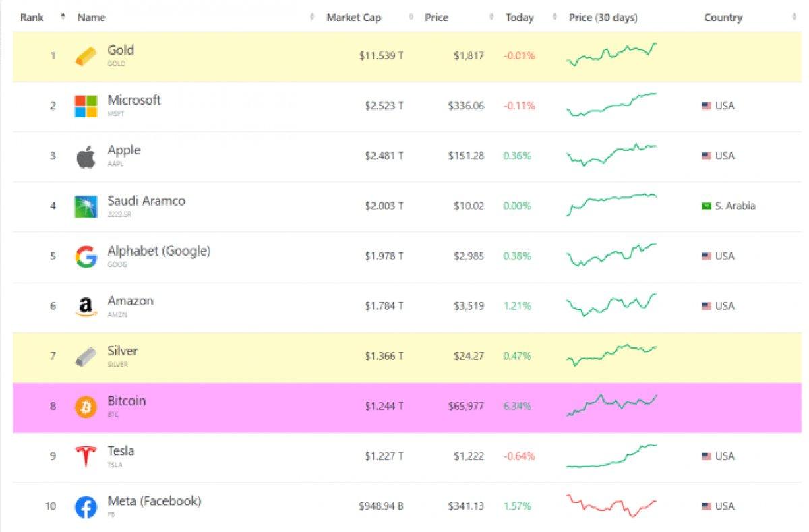
Task: Click the Google logo icon
Action: click(86, 257)
